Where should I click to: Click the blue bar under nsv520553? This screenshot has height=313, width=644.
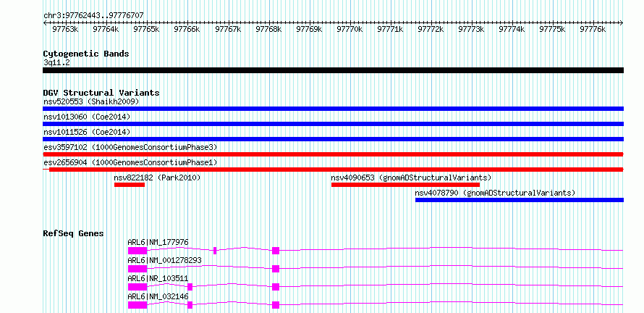(333, 109)
